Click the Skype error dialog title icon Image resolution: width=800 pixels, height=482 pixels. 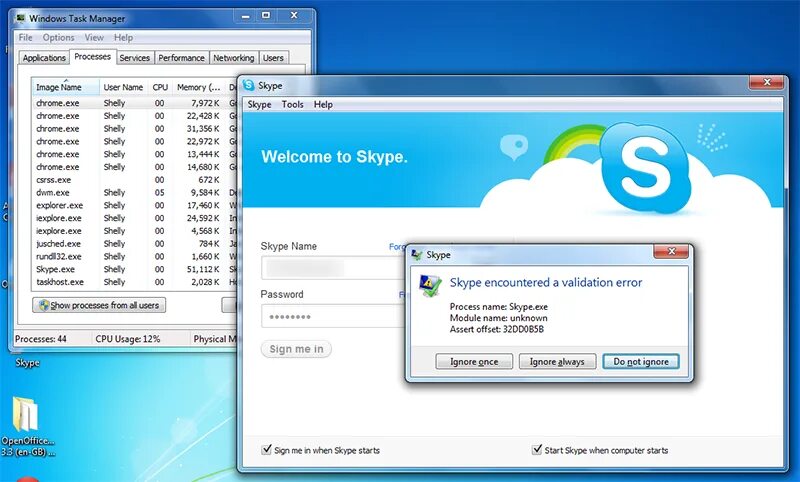417,255
